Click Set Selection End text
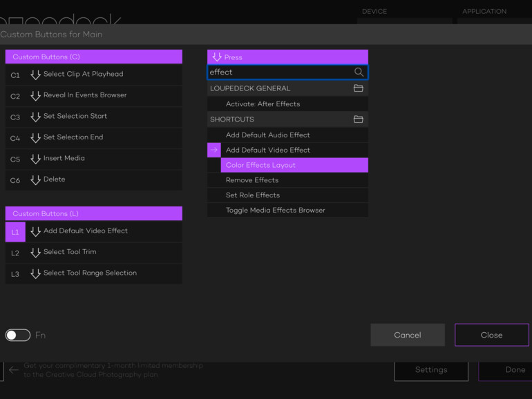The image size is (532, 399). [x=73, y=137]
